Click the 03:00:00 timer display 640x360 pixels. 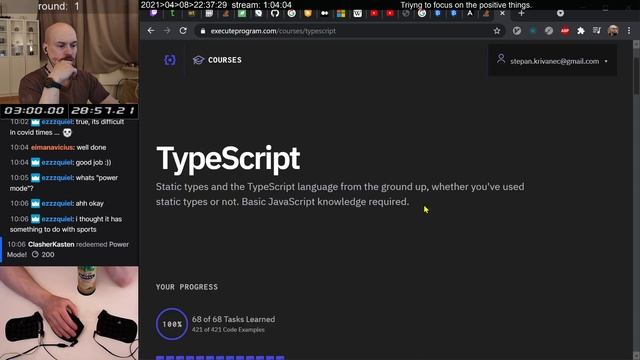pyautogui.click(x=34, y=111)
